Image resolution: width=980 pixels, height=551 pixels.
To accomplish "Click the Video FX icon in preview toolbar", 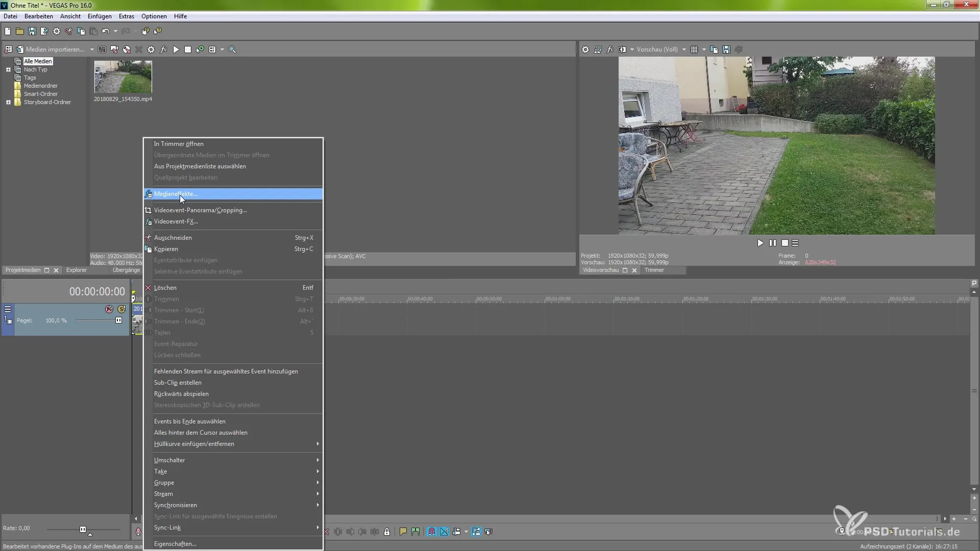I will point(610,49).
